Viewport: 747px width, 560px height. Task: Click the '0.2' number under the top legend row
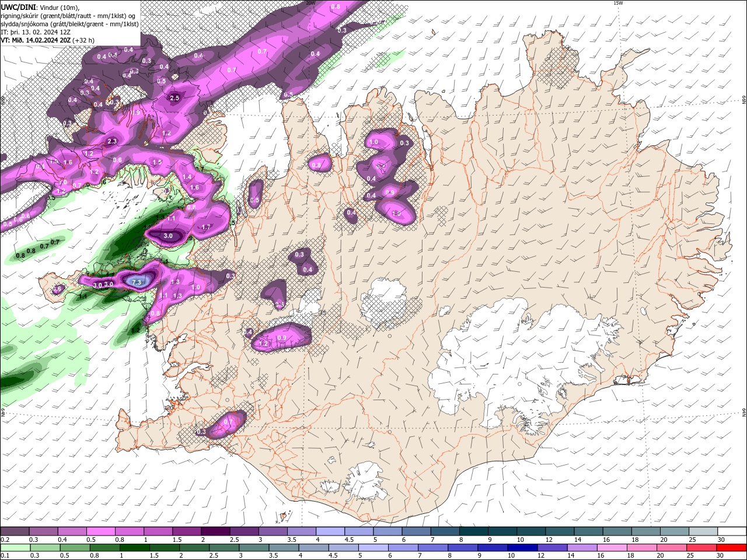(5, 540)
